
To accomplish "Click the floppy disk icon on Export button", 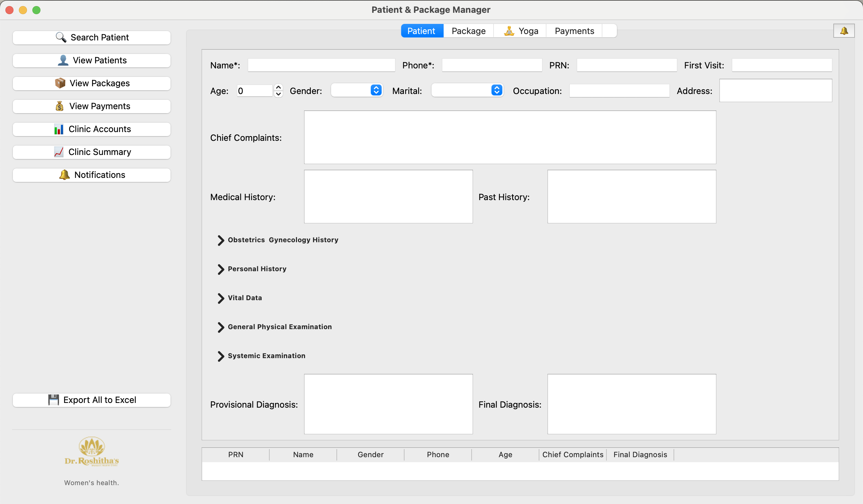I will [x=53, y=400].
